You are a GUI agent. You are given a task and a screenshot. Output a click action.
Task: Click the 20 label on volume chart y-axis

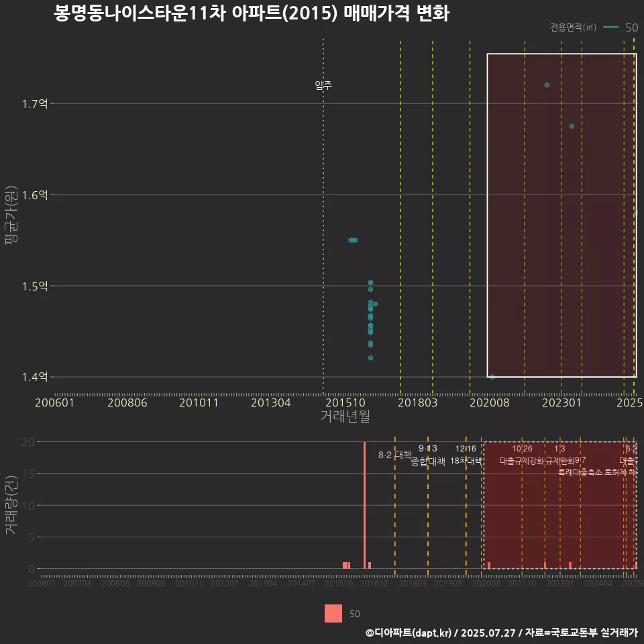pyautogui.click(x=28, y=442)
